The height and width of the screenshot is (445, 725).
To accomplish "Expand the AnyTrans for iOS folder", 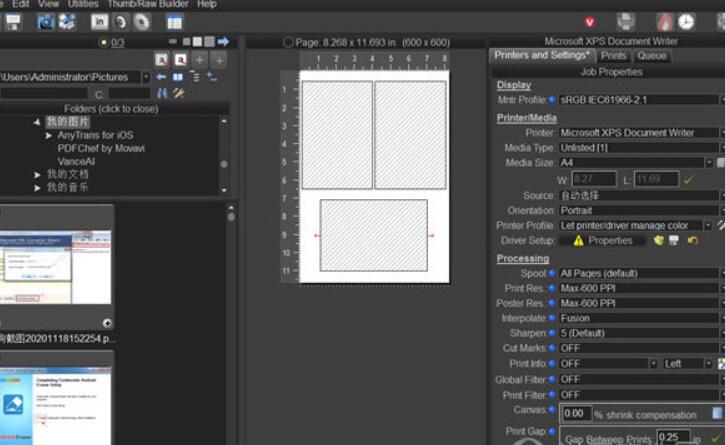I will pyautogui.click(x=49, y=136).
